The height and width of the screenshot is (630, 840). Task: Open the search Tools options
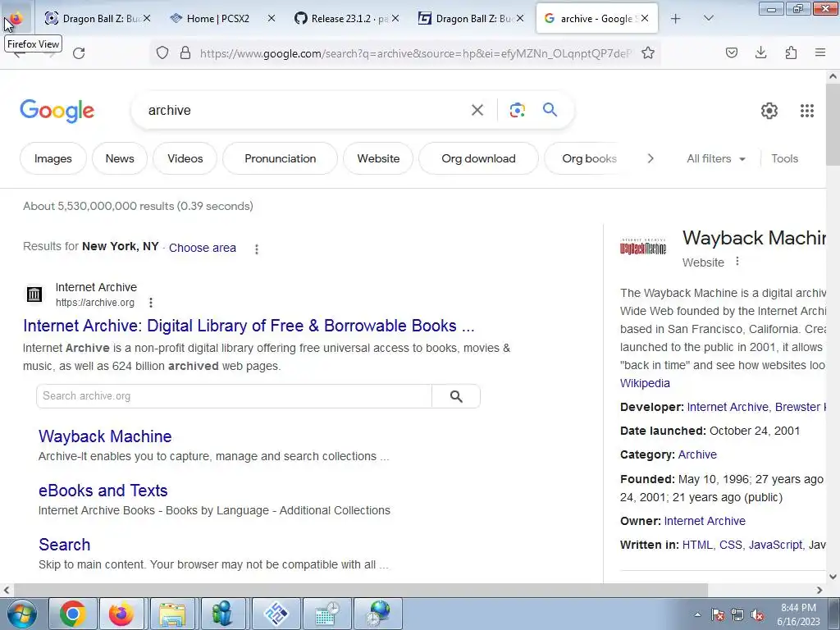click(x=784, y=158)
